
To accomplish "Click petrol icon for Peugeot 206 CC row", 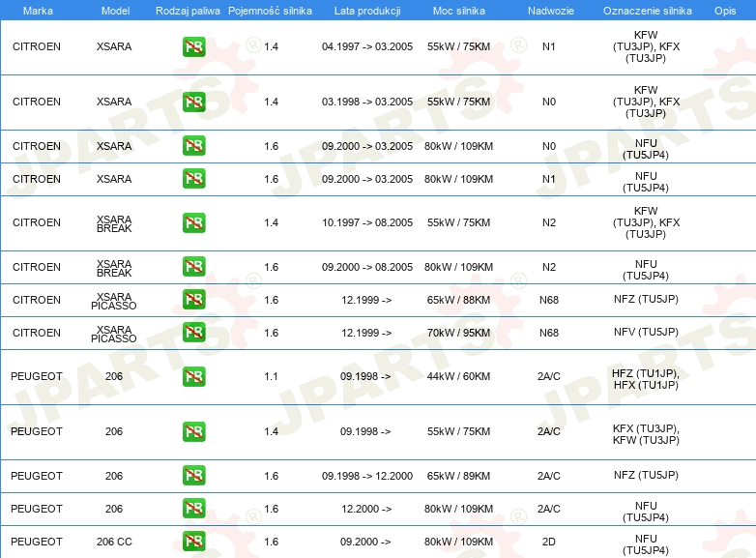I will point(193,542).
